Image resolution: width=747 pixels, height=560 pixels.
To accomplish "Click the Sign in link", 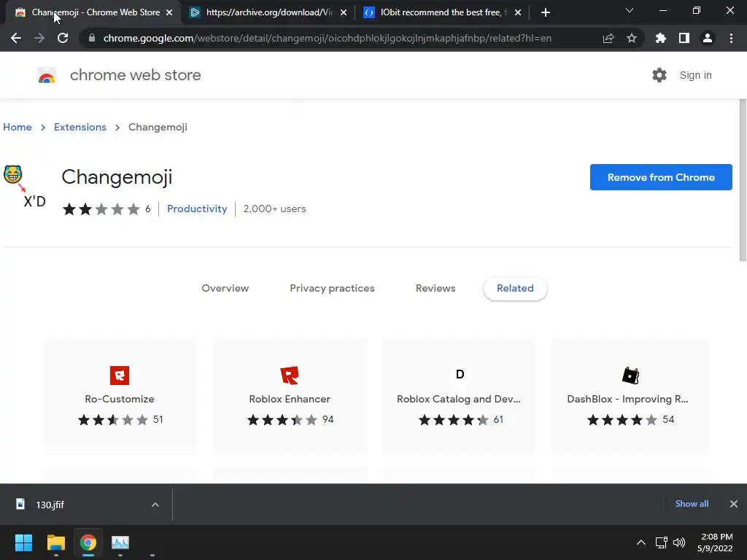I will [695, 75].
